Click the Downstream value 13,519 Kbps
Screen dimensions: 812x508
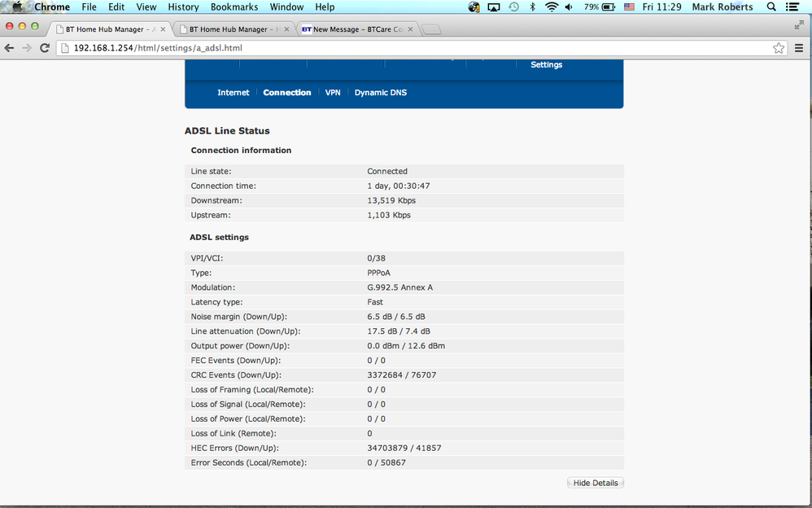391,200
